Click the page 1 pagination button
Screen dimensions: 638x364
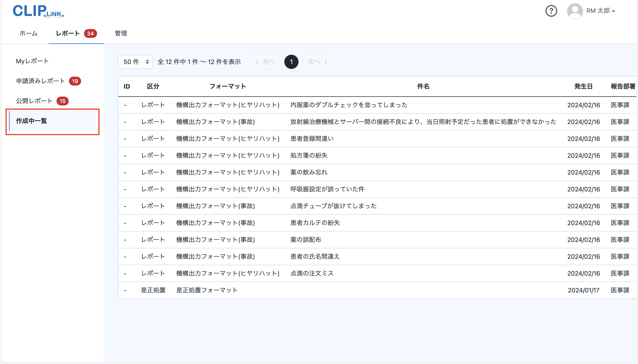tap(291, 62)
